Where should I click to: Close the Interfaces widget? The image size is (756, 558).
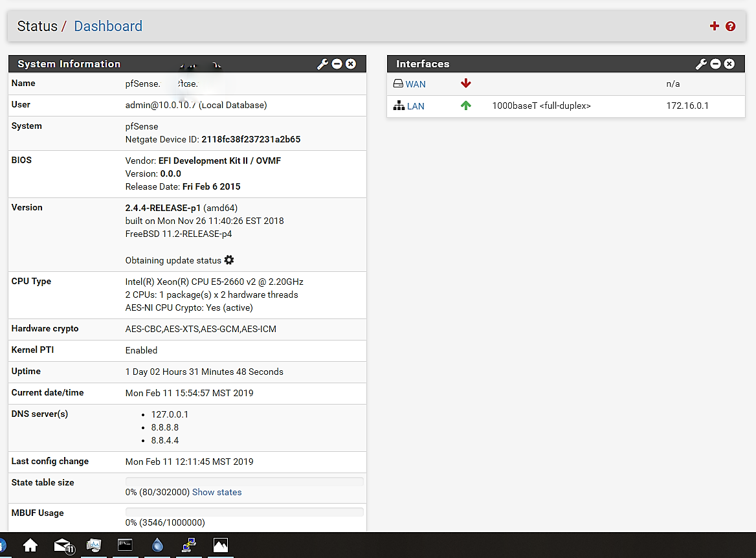click(729, 64)
